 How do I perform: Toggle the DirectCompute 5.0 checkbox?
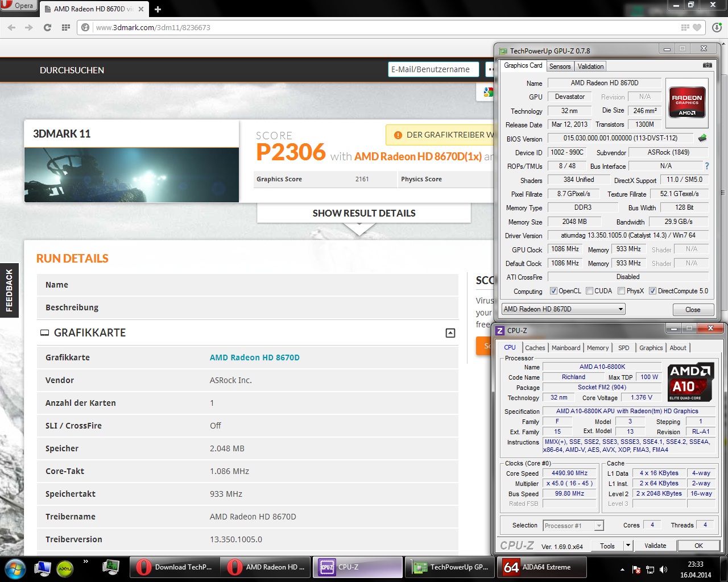click(x=652, y=291)
